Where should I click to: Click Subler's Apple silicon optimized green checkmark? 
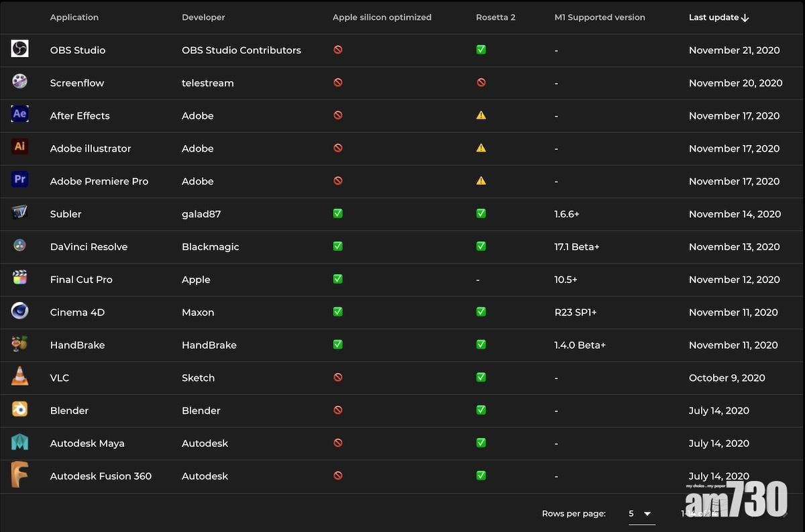tap(337, 213)
